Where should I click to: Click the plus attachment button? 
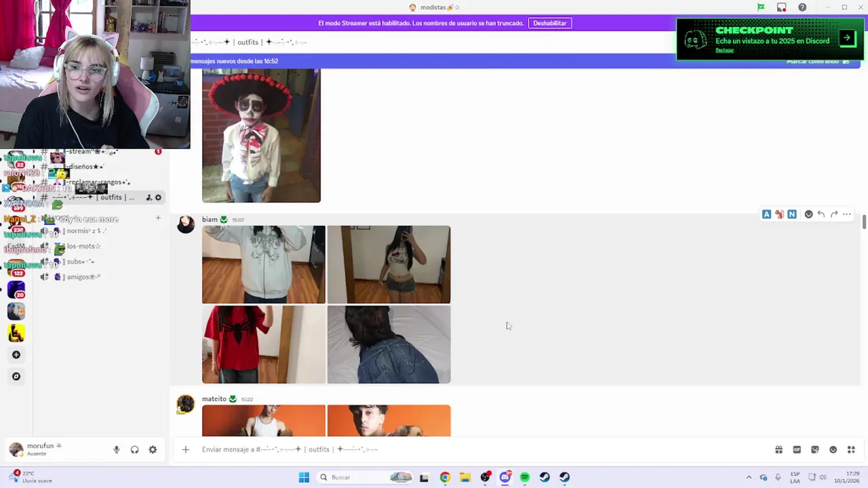click(x=185, y=449)
